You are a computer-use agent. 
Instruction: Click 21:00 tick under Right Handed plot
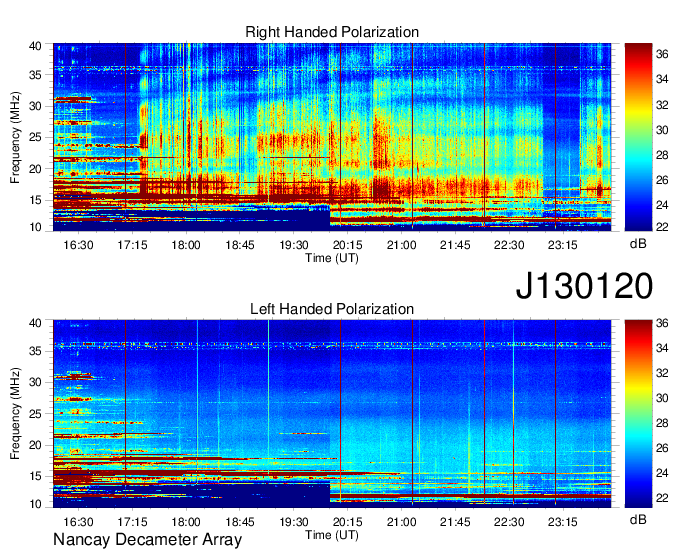[402, 245]
